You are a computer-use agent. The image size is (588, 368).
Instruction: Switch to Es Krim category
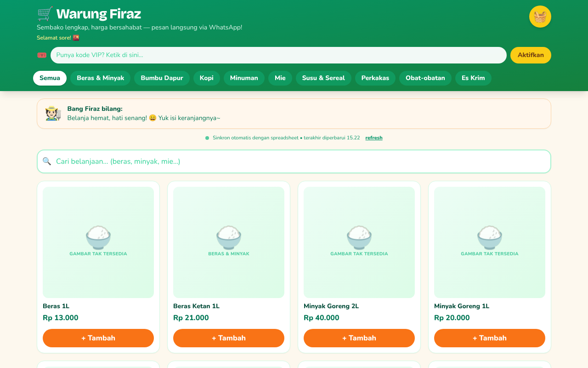coord(473,78)
